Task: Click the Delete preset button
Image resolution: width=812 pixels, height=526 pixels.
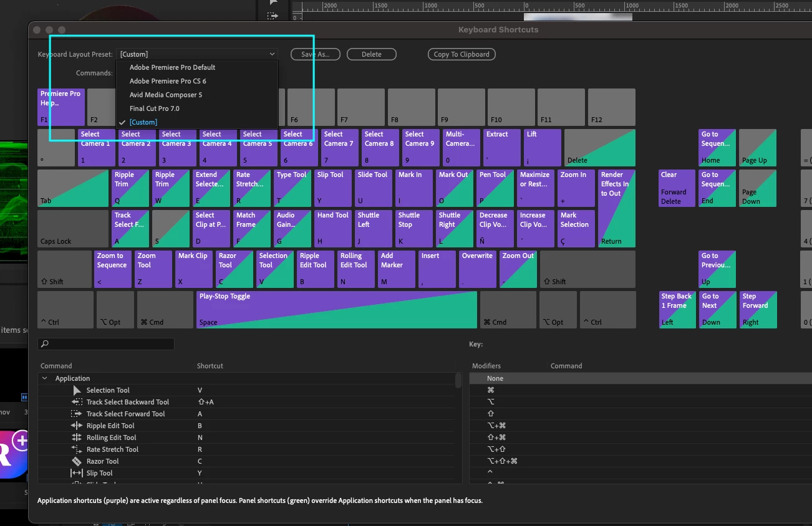Action: coord(372,54)
